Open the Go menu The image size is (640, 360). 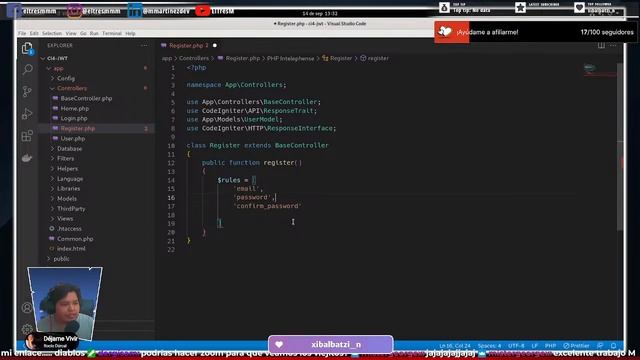(x=83, y=33)
